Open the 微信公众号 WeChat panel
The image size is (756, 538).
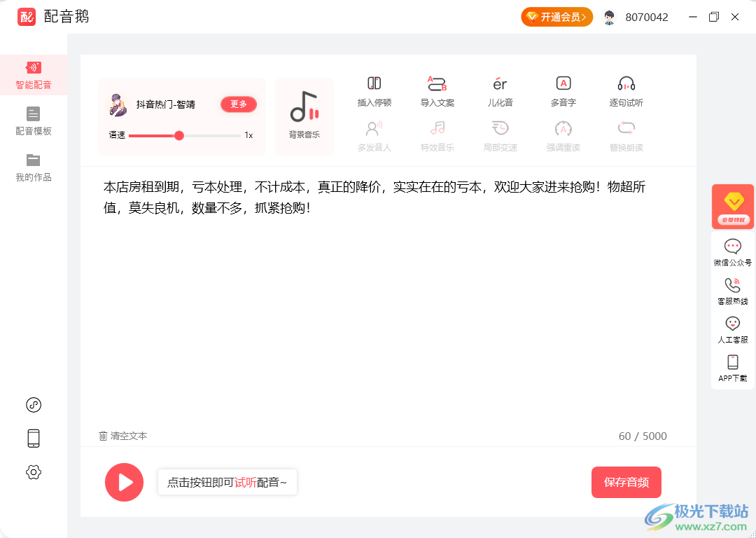732,251
